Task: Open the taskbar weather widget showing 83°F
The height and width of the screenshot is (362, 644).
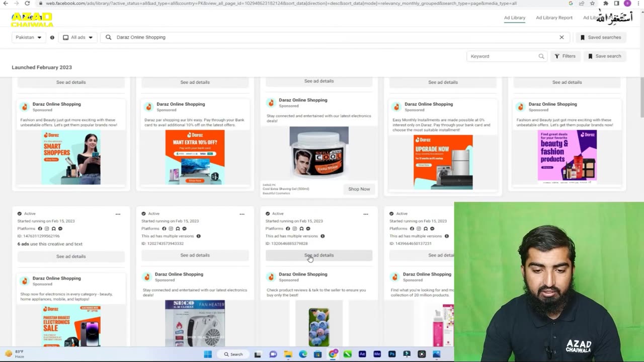Action: (x=15, y=354)
